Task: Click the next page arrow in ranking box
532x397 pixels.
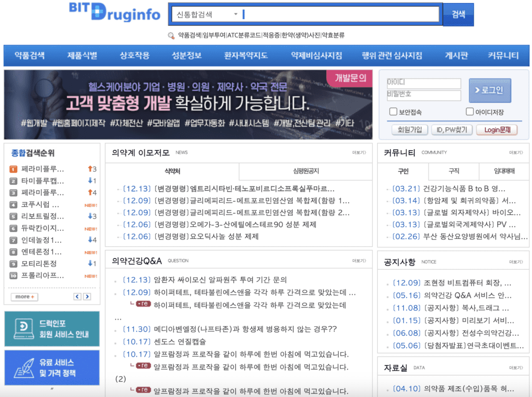Action: click(87, 297)
